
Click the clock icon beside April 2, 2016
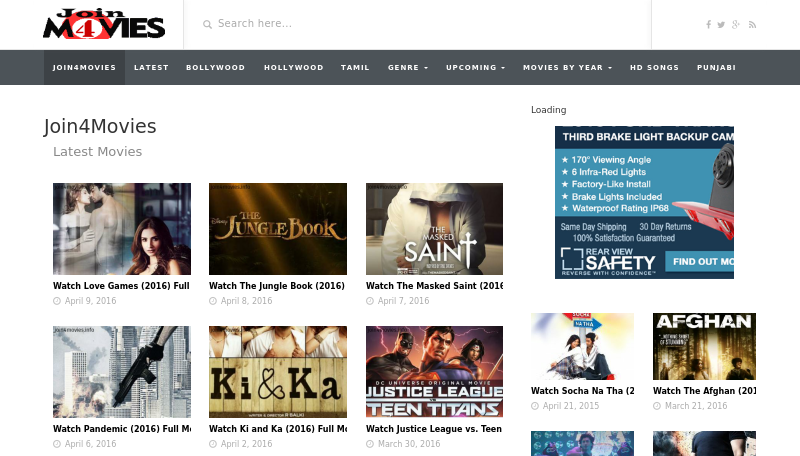213,444
